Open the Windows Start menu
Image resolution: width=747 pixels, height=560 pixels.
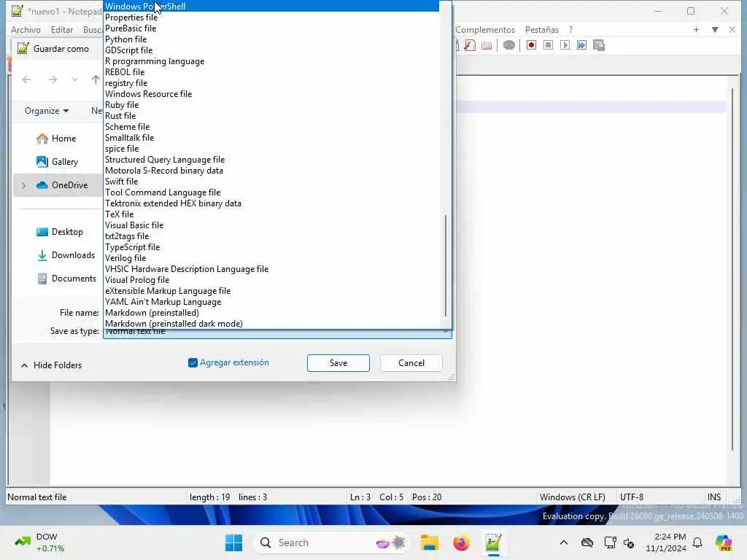pyautogui.click(x=233, y=542)
